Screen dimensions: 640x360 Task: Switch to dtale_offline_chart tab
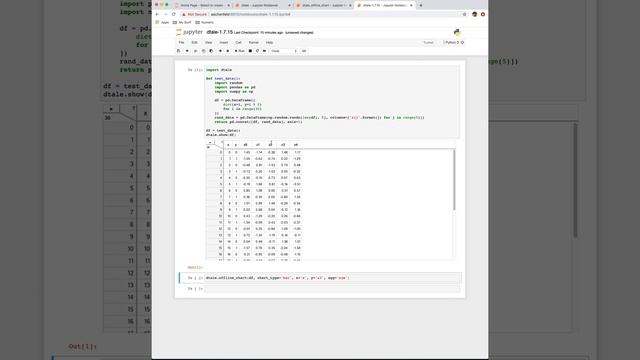[x=322, y=5]
